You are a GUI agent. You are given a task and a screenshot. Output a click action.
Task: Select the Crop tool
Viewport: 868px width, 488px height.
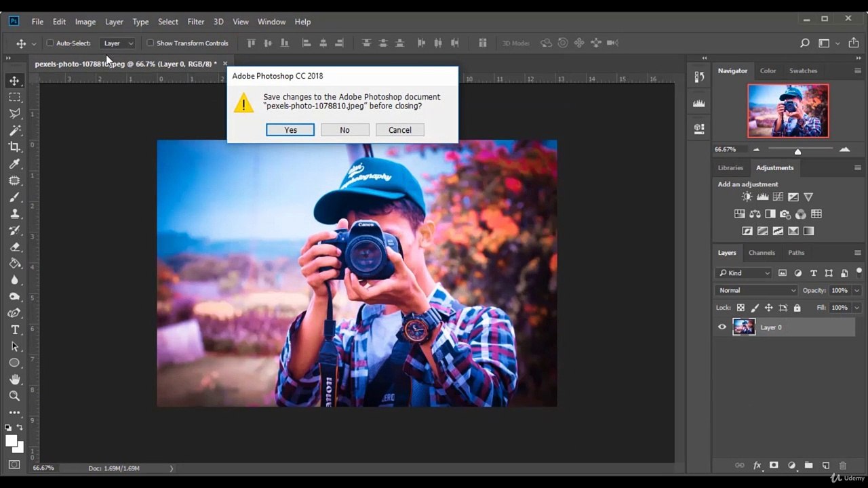pos(15,147)
